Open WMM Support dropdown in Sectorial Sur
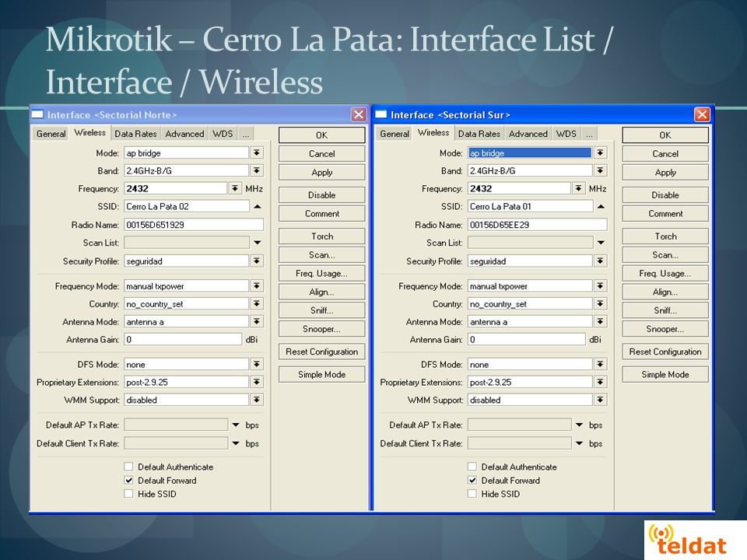This screenshot has height=560, width=747. 600,400
